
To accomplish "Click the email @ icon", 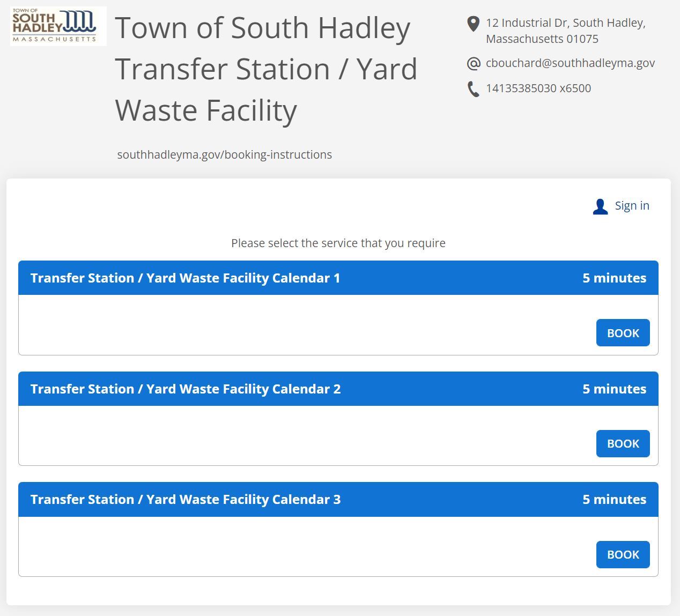I will pyautogui.click(x=474, y=64).
